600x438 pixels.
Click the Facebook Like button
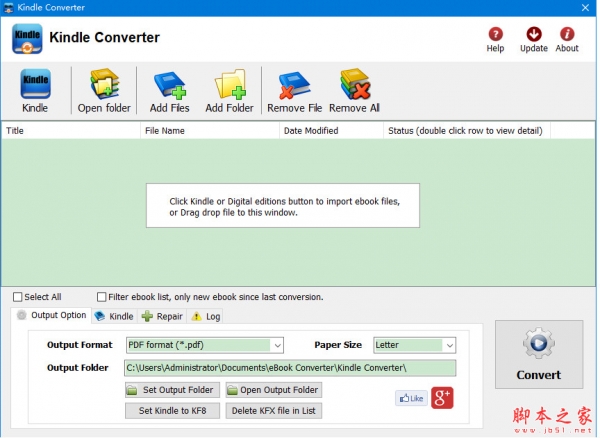point(411,398)
